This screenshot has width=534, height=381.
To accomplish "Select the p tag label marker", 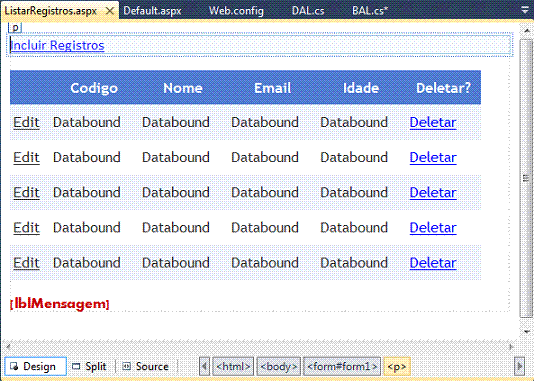I will [15, 27].
